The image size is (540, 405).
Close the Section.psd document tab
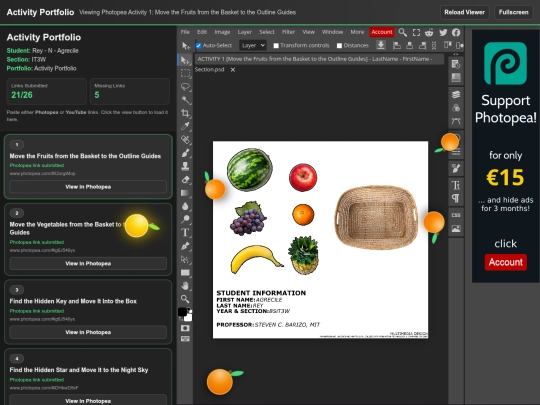click(x=233, y=70)
